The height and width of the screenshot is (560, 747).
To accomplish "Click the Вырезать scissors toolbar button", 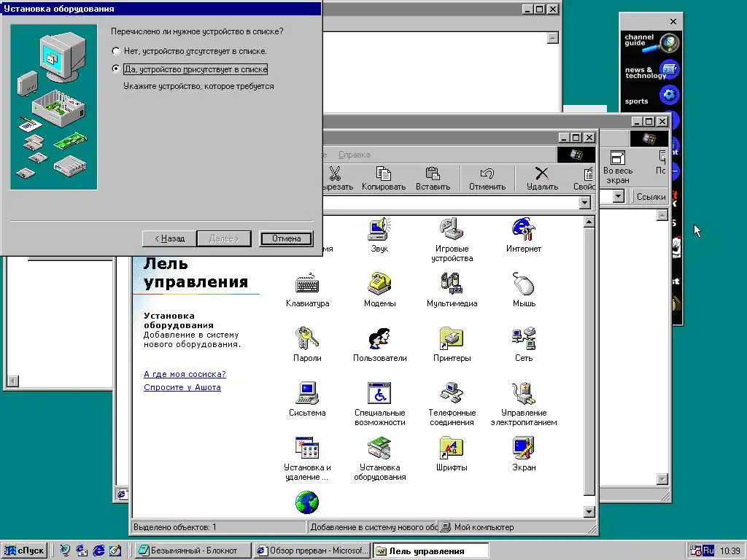I will pyautogui.click(x=337, y=178).
